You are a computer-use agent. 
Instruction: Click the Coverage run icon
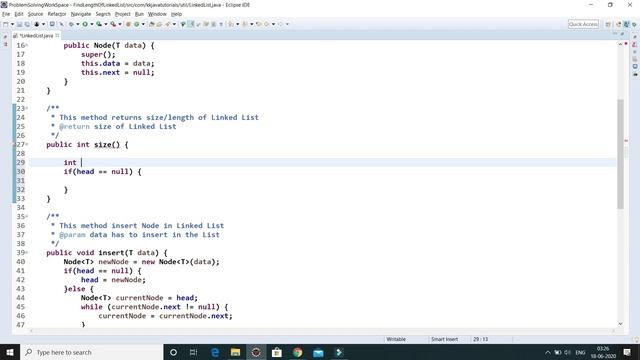pyautogui.click(x=99, y=24)
